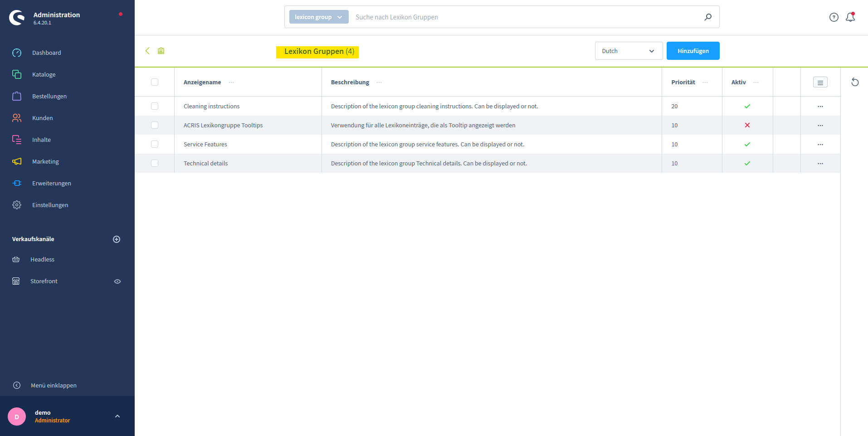Sort by Aktiv column header

point(738,82)
